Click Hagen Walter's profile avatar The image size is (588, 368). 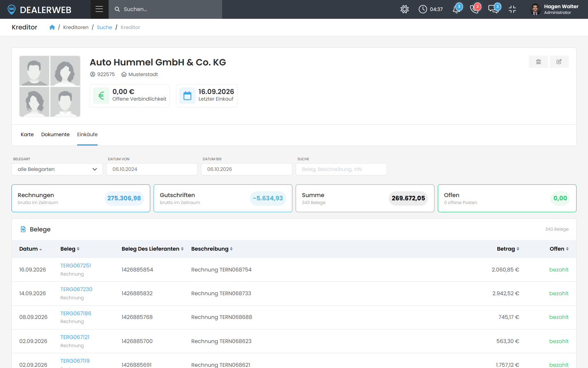[x=536, y=9]
